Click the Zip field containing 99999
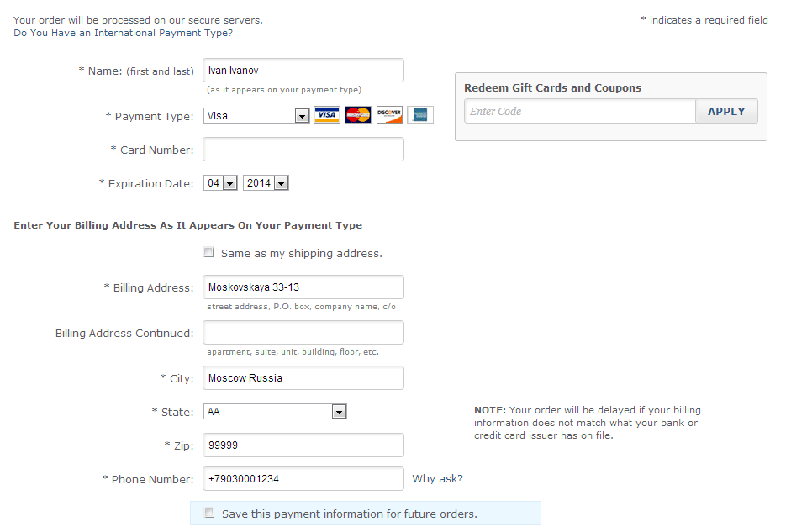This screenshot has width=791, height=532. tap(303, 445)
